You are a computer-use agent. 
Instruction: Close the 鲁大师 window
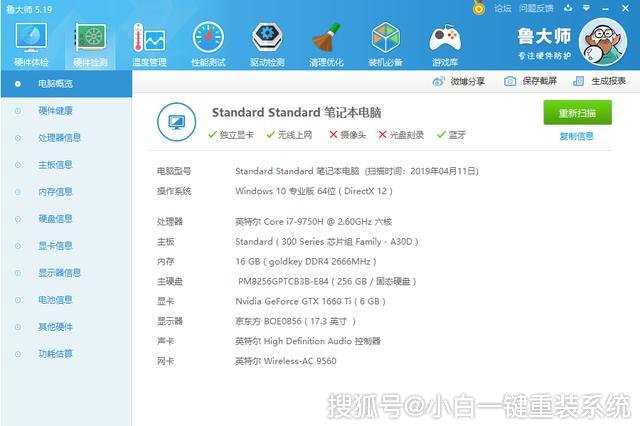(625, 8)
